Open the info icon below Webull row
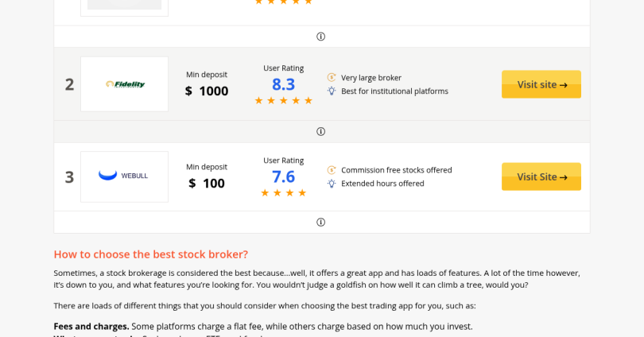 (x=320, y=222)
